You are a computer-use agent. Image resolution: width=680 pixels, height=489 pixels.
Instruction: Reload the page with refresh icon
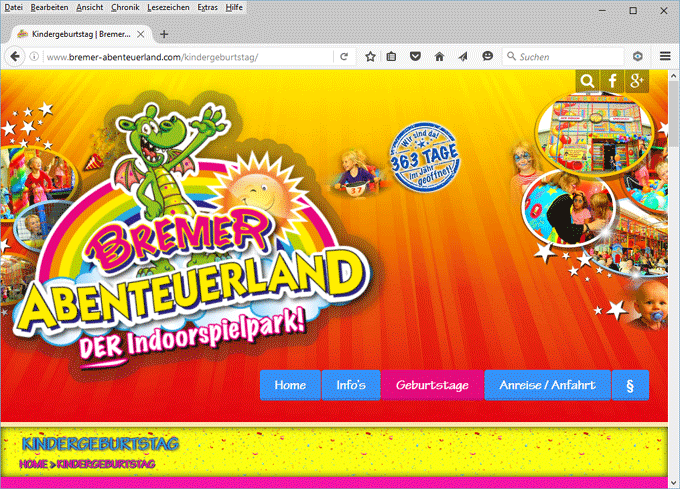tap(344, 57)
